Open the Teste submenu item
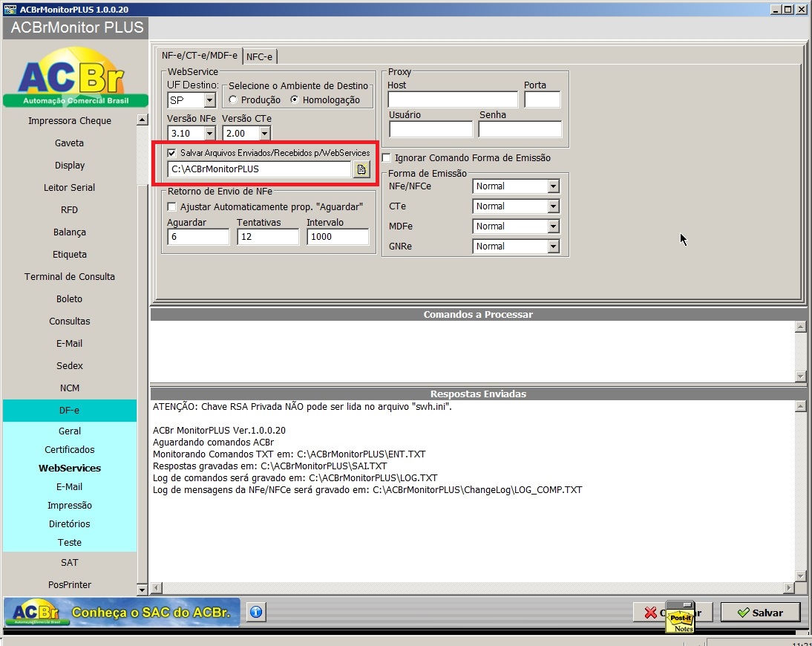Image resolution: width=812 pixels, height=646 pixels. pyautogui.click(x=69, y=543)
